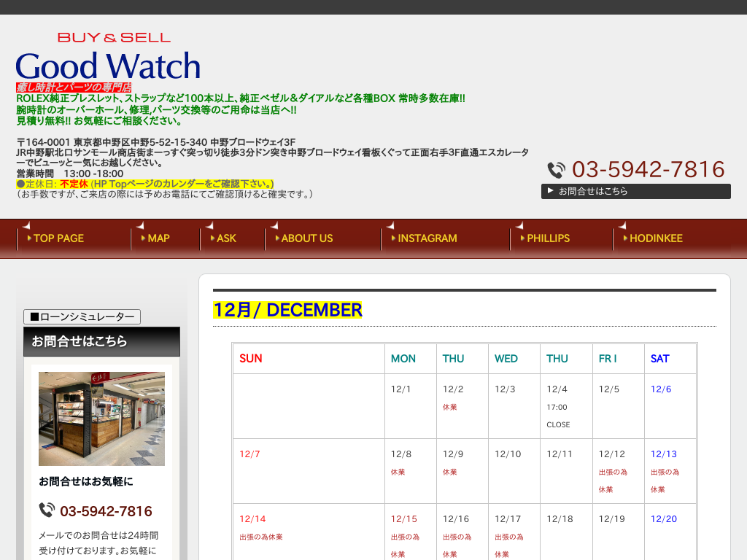Open the ローンシミュレーター button
This screenshot has width=747, height=560.
tap(81, 316)
